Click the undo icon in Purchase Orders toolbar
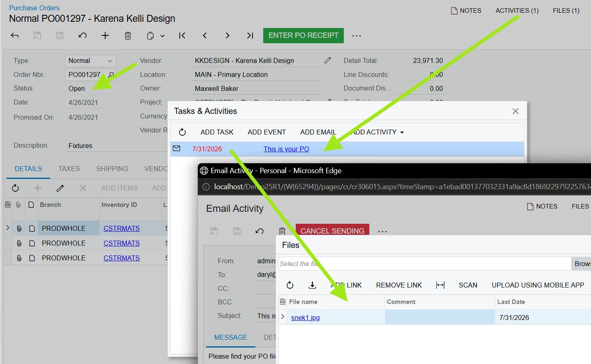 (x=83, y=35)
